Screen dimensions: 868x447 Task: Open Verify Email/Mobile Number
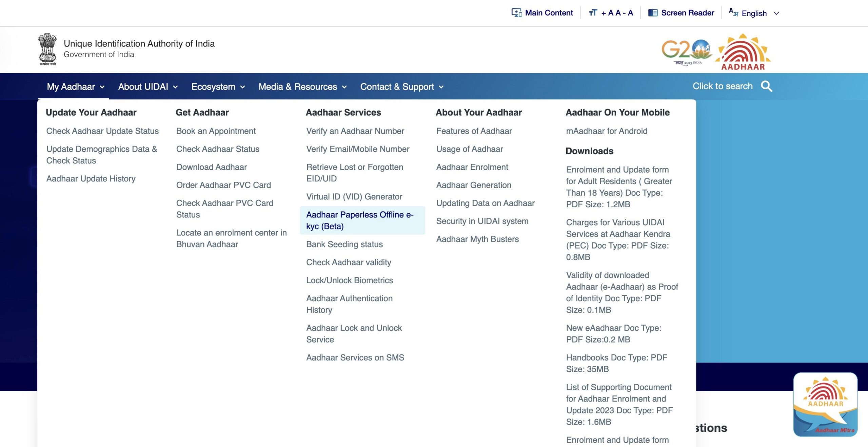coord(358,149)
